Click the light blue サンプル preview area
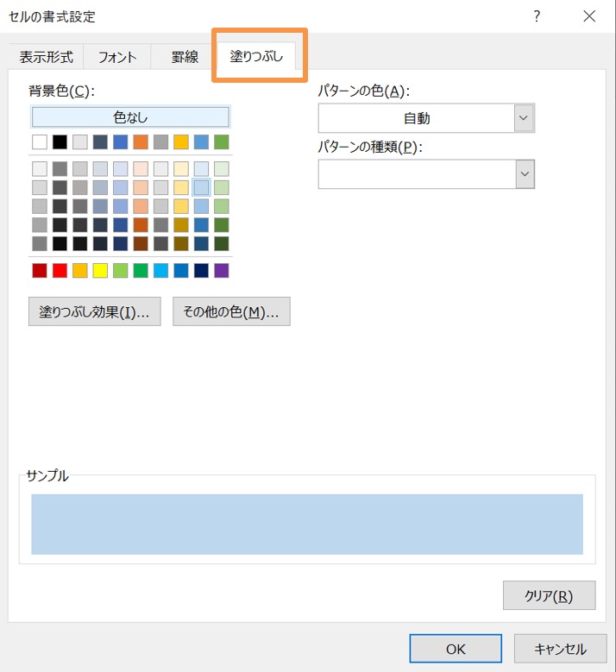Viewport: 616px width, 672px height. point(307,524)
